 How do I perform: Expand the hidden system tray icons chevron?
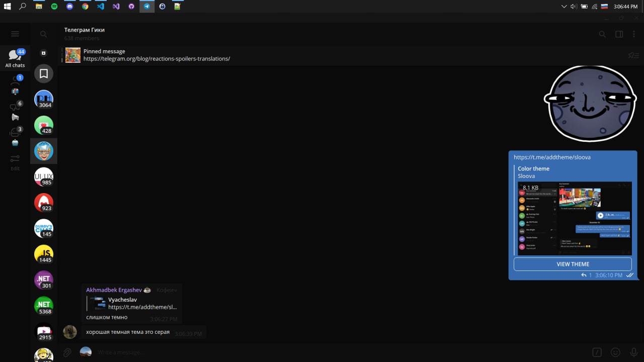(563, 7)
